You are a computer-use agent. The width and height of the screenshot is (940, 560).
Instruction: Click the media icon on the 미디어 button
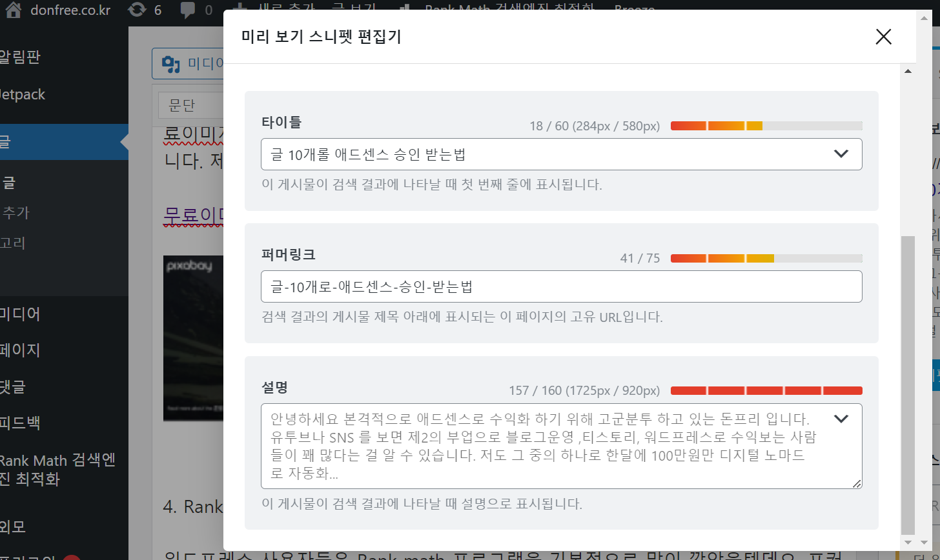[170, 64]
